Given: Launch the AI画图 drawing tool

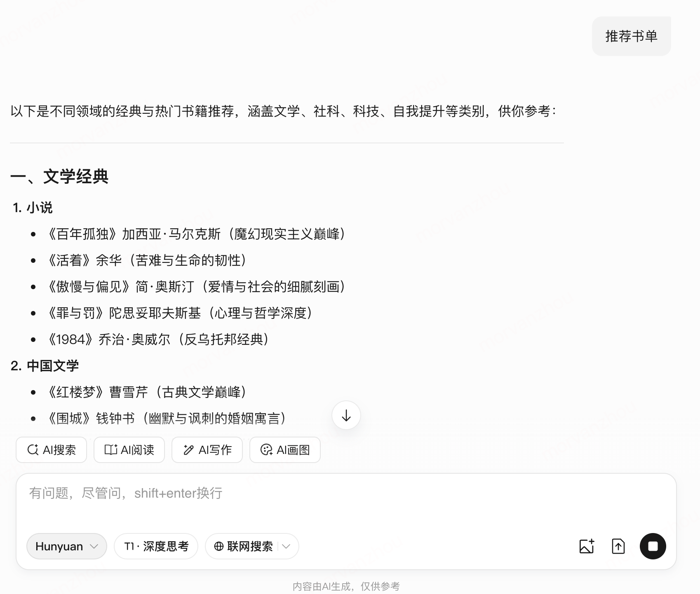Looking at the screenshot, I should pos(285,450).
